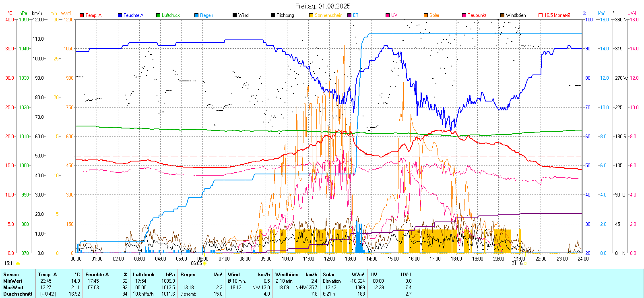Click the orange Solar legend square
This screenshot has width=644, height=298.
click(x=426, y=15)
